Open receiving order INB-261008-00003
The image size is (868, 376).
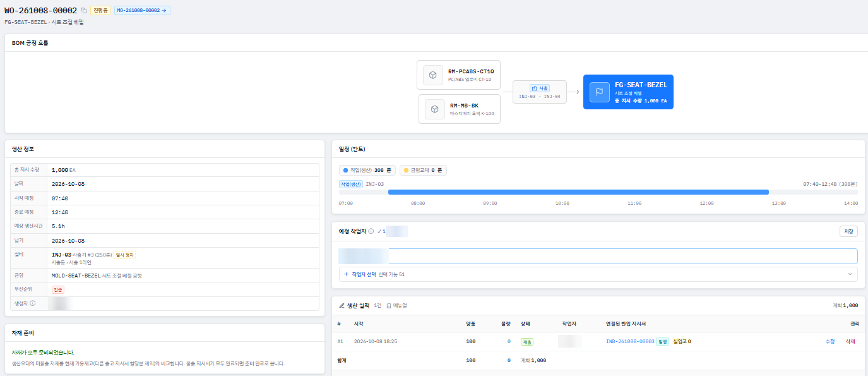click(630, 342)
